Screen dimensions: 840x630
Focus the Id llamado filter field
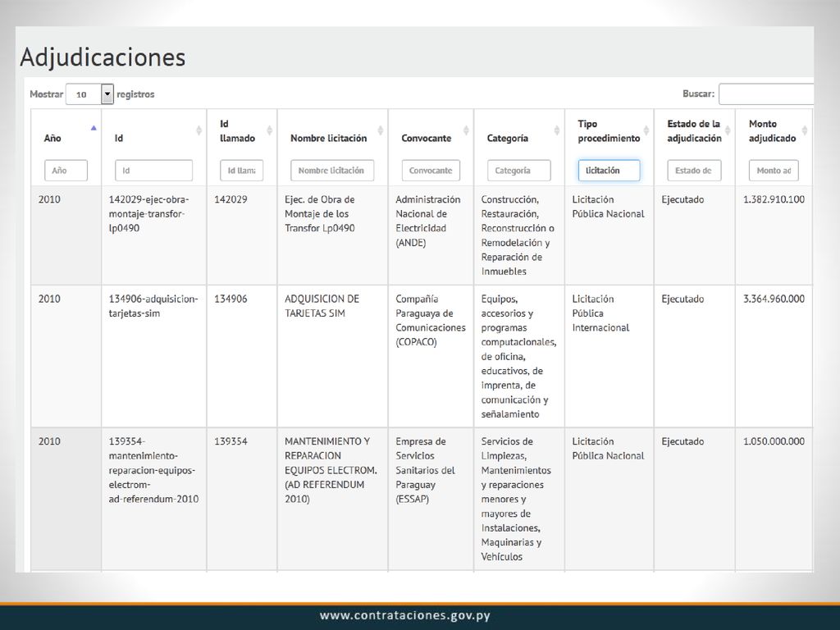click(242, 171)
